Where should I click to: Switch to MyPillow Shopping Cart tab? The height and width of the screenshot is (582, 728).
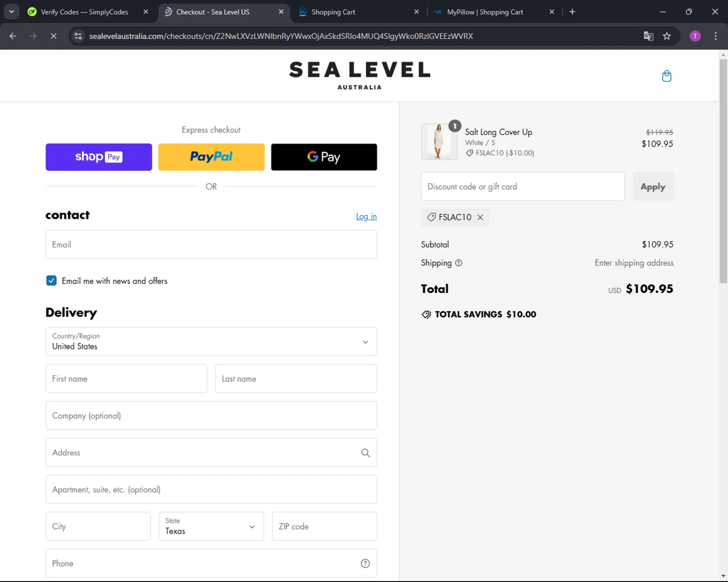[485, 12]
